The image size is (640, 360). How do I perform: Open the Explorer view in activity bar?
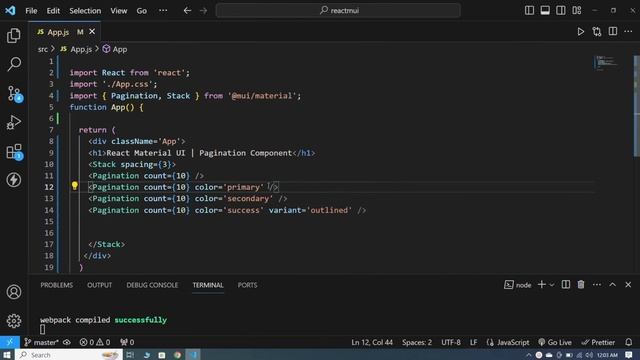(x=14, y=36)
